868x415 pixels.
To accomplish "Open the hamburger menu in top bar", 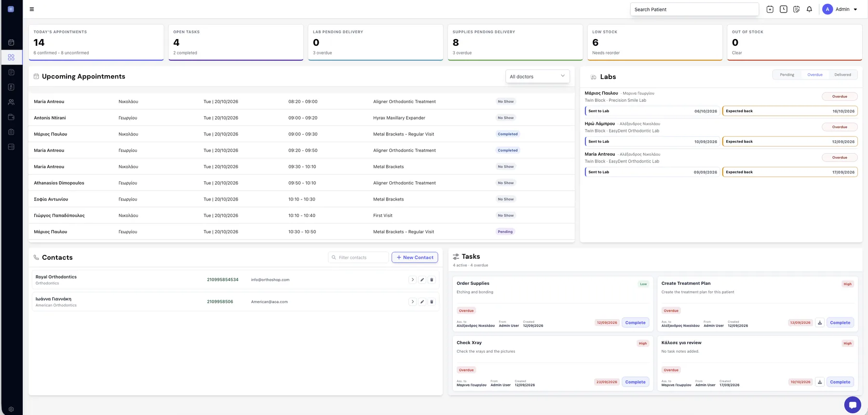I will pyautogui.click(x=32, y=9).
